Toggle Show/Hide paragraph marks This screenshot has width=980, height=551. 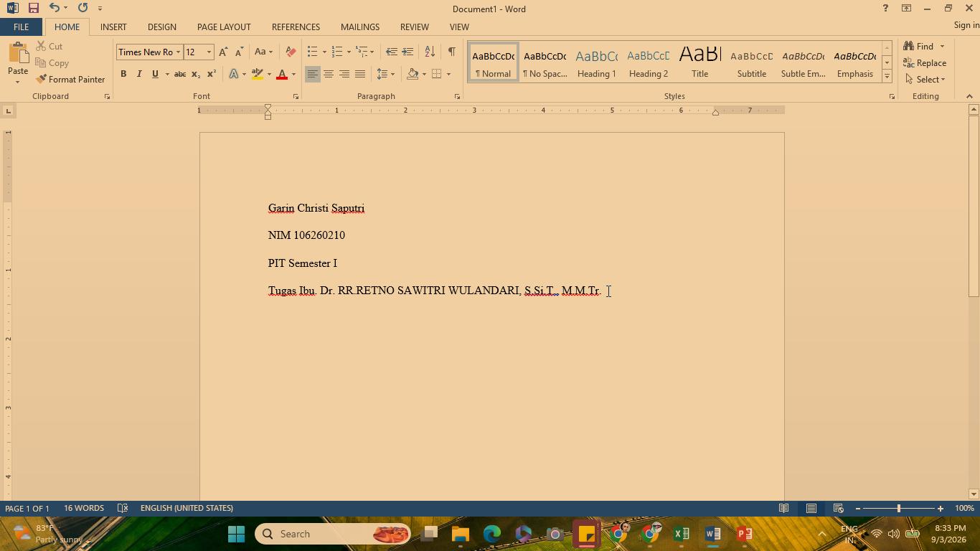451,52
